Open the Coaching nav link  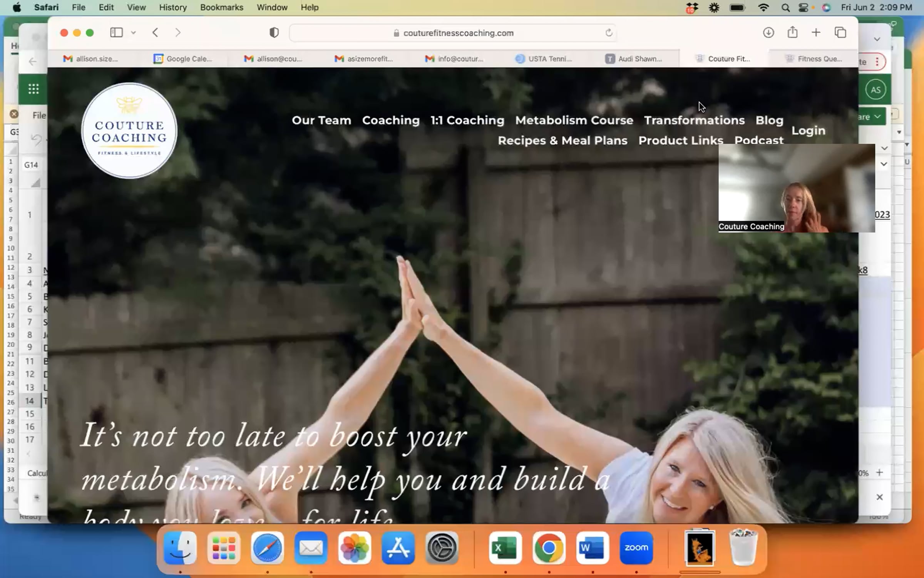tap(391, 120)
